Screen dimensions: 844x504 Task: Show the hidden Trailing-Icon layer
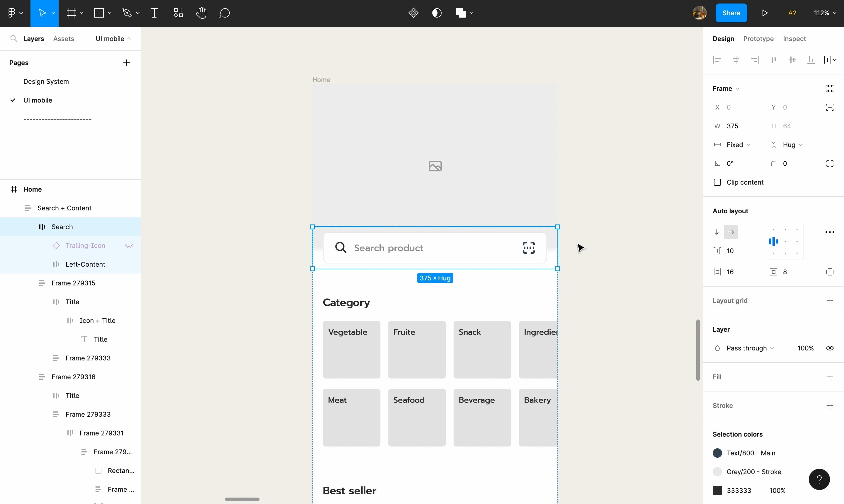pos(129,246)
